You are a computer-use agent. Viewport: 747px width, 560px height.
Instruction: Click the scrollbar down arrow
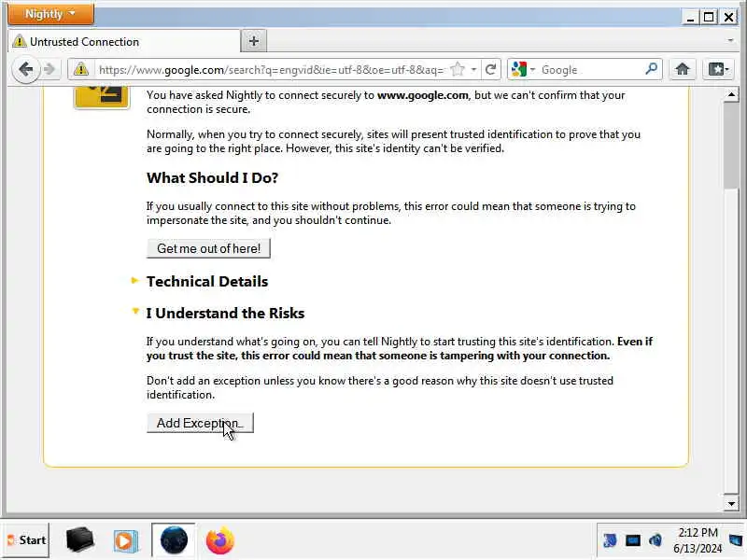731,503
